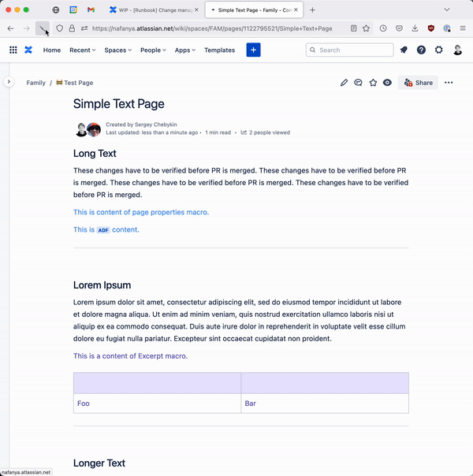Open the Firefox account extension icon

click(x=447, y=28)
